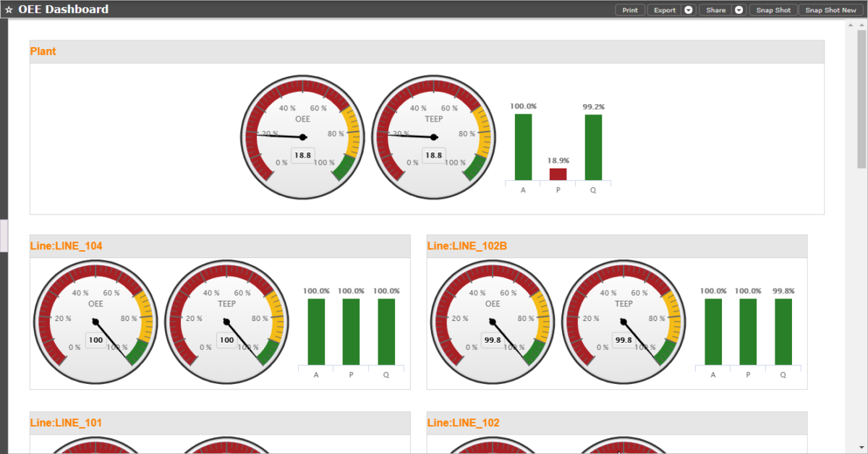This screenshot has height=454, width=868.
Task: Click the Export button
Action: pos(663,9)
